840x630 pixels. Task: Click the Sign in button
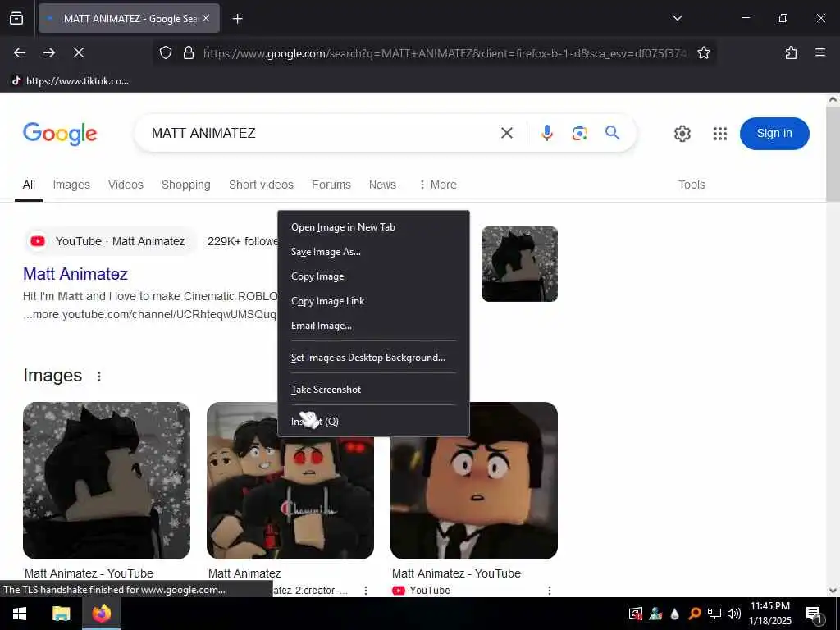click(x=774, y=134)
